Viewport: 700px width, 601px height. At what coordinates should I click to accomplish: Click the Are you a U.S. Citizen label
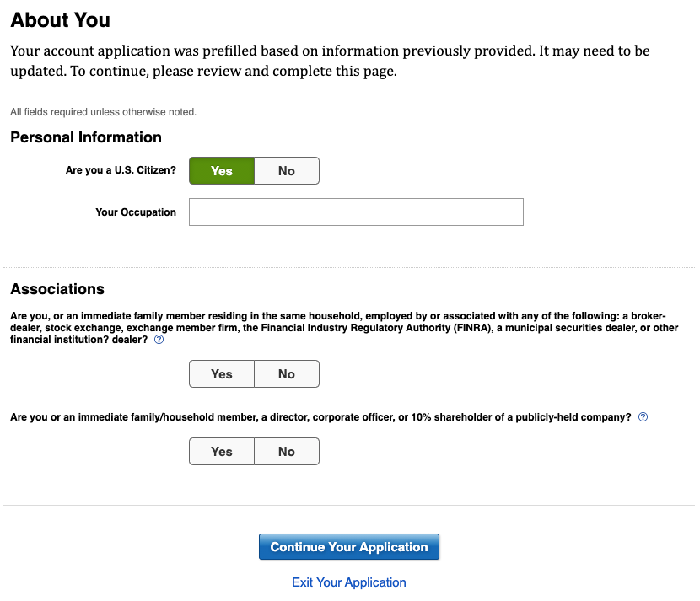click(x=121, y=170)
